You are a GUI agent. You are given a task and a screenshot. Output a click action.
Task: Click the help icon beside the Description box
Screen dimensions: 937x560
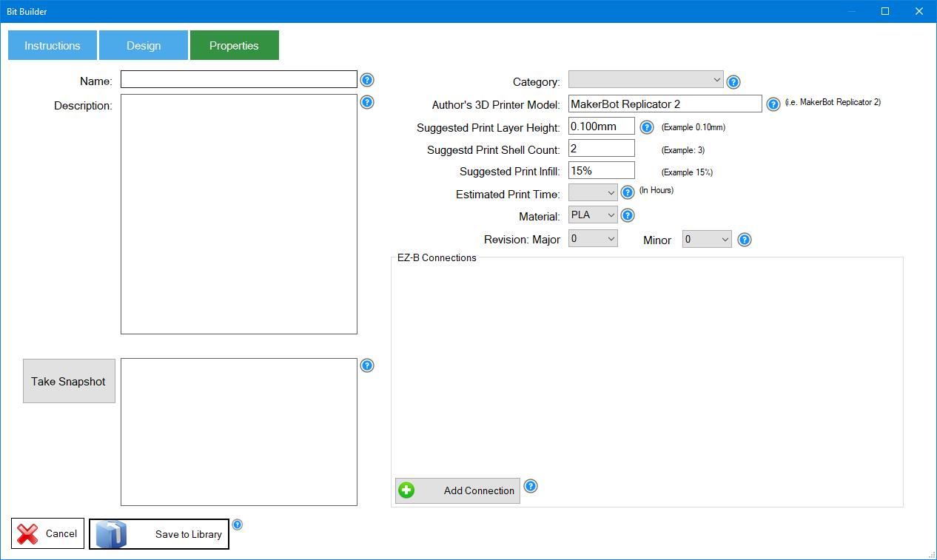coord(367,102)
